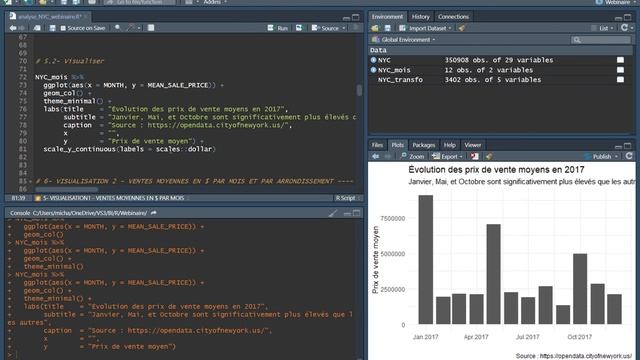The height and width of the screenshot is (360, 640).
Task: Minimize the source editor pane
Action: coord(346,18)
